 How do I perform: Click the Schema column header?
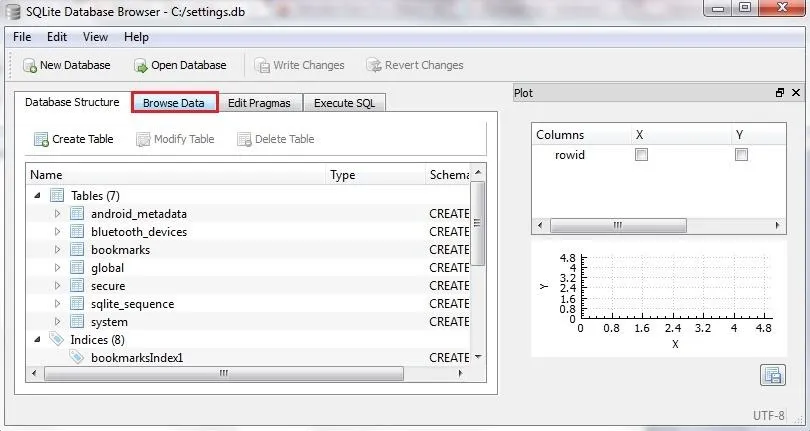(x=448, y=175)
